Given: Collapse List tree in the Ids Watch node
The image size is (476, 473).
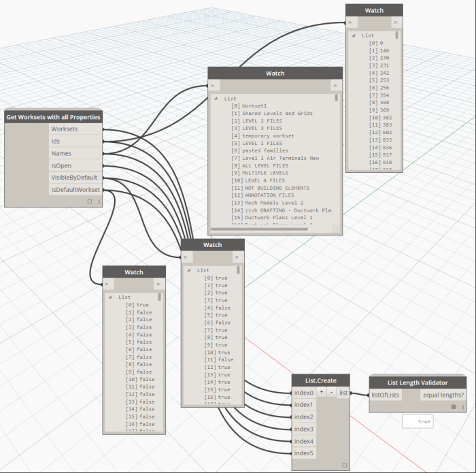Looking at the screenshot, I should (x=354, y=35).
